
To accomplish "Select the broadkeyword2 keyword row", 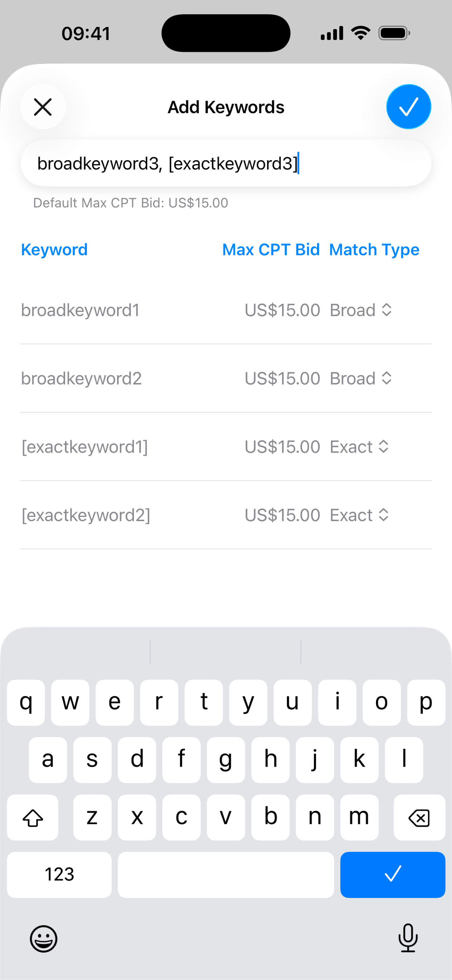I will tap(81, 379).
